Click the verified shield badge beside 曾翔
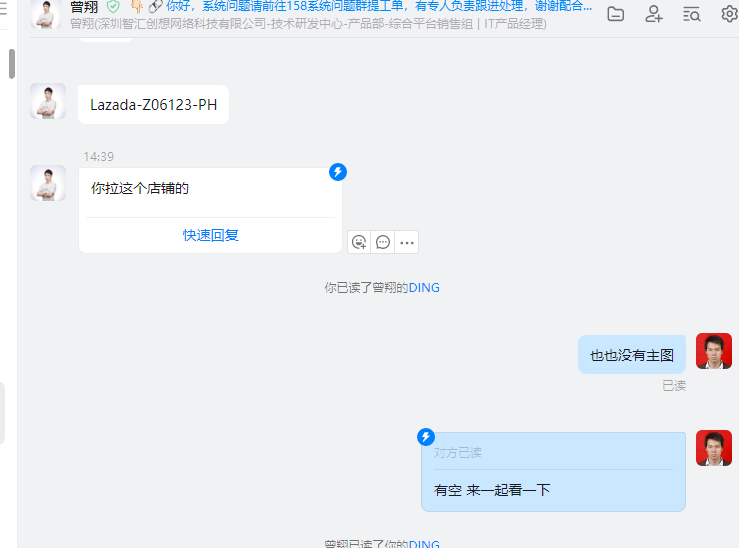 [113, 7]
